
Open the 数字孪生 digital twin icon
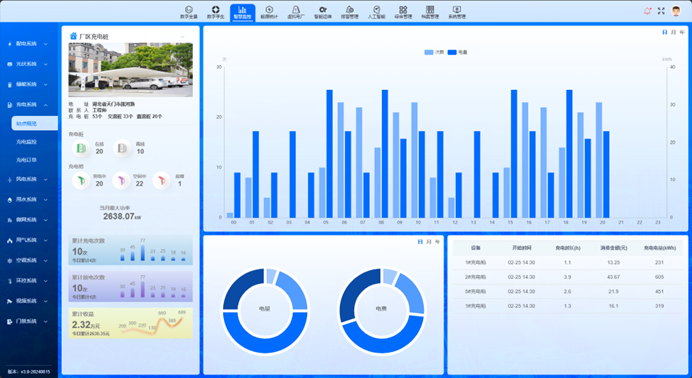[x=215, y=12]
